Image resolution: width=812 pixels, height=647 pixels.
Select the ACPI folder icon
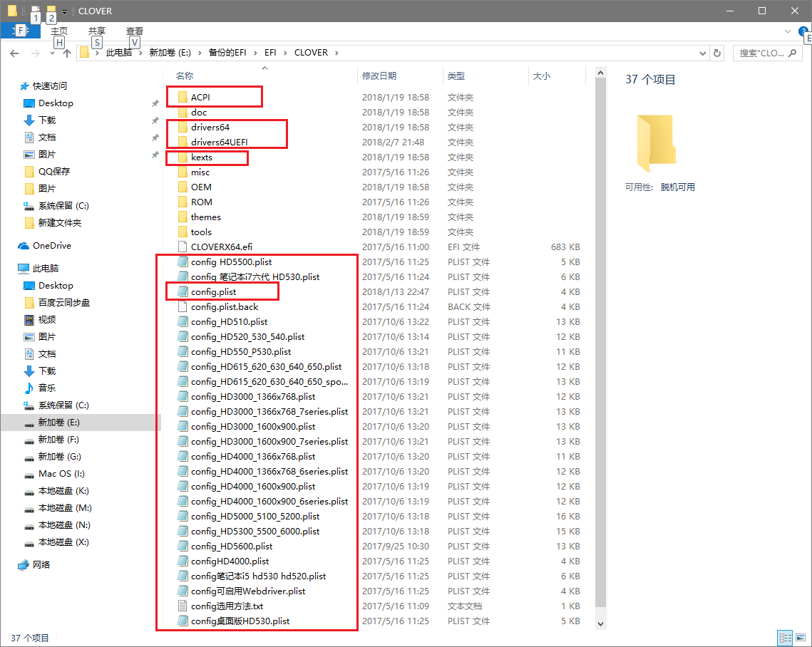click(183, 98)
